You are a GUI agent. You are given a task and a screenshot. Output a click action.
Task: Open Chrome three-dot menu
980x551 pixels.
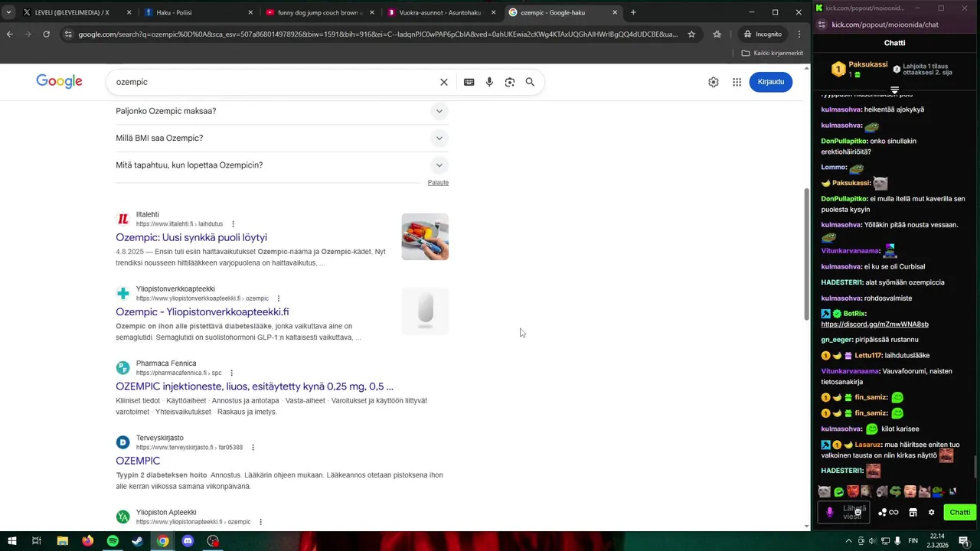click(x=799, y=34)
